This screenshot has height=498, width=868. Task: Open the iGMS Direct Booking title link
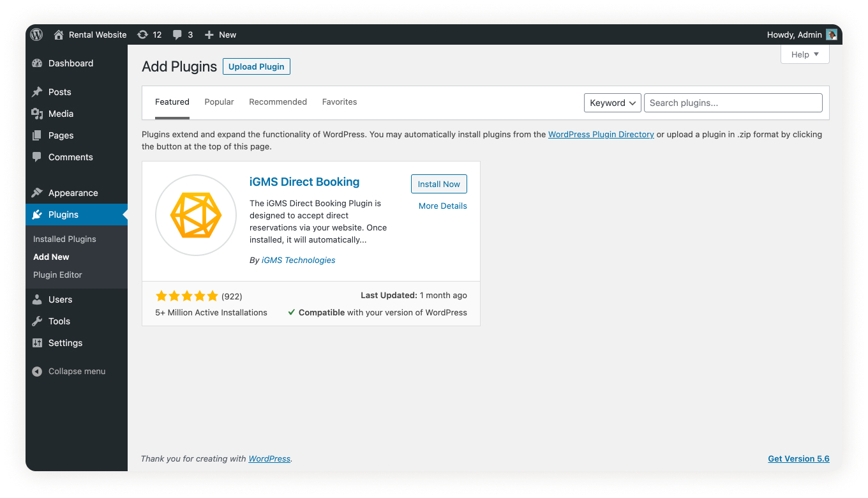pyautogui.click(x=304, y=182)
